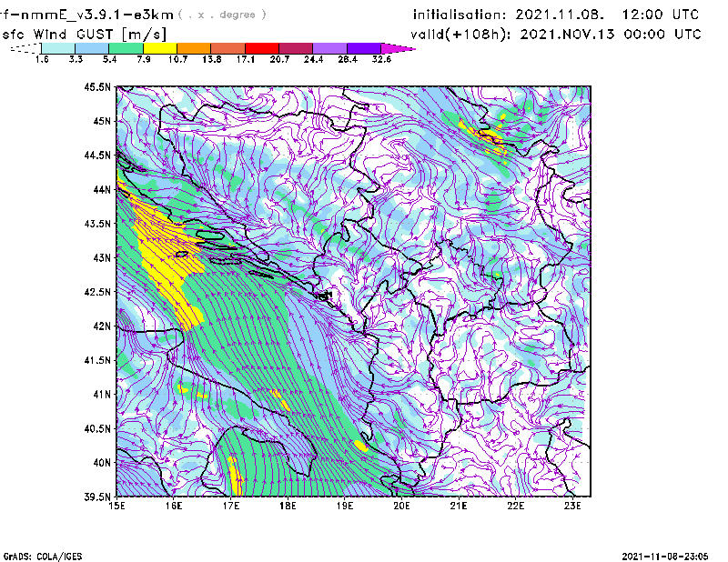
Task: Click the '2021-11-08-23:05' timestamp
Action: 665,557
